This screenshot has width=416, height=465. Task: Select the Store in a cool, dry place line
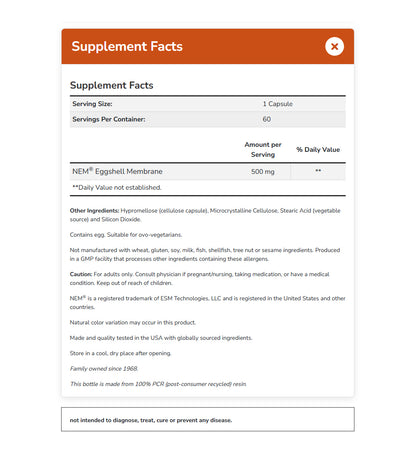120,353
